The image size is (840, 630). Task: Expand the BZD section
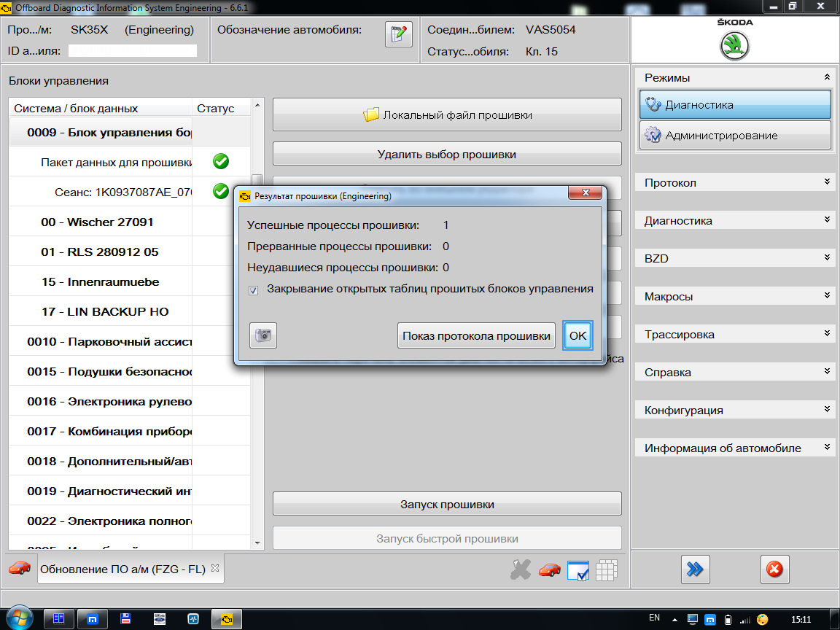pos(827,257)
